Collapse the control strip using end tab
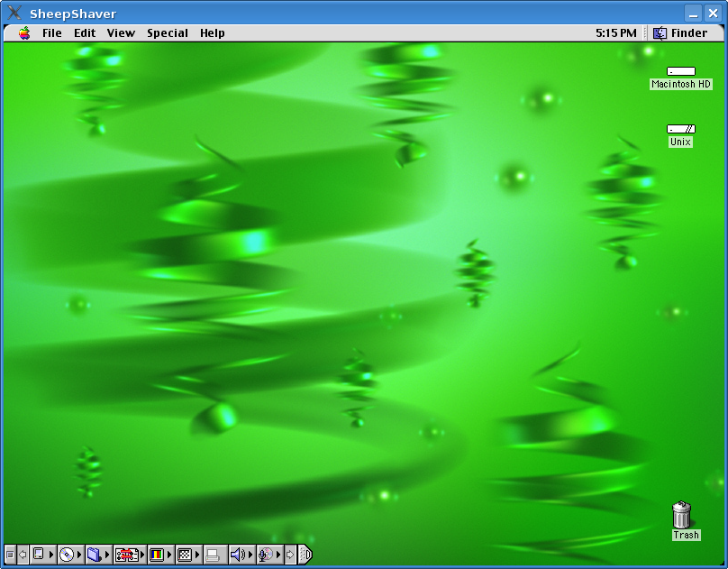Viewport: 728px width, 569px height. [305, 555]
